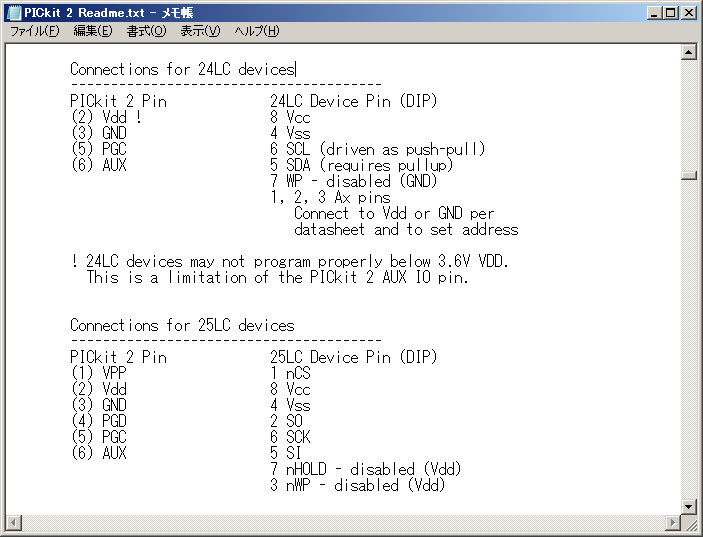Image resolution: width=703 pixels, height=537 pixels.
Task: Open the 編集(E) menu
Action: click(93, 31)
